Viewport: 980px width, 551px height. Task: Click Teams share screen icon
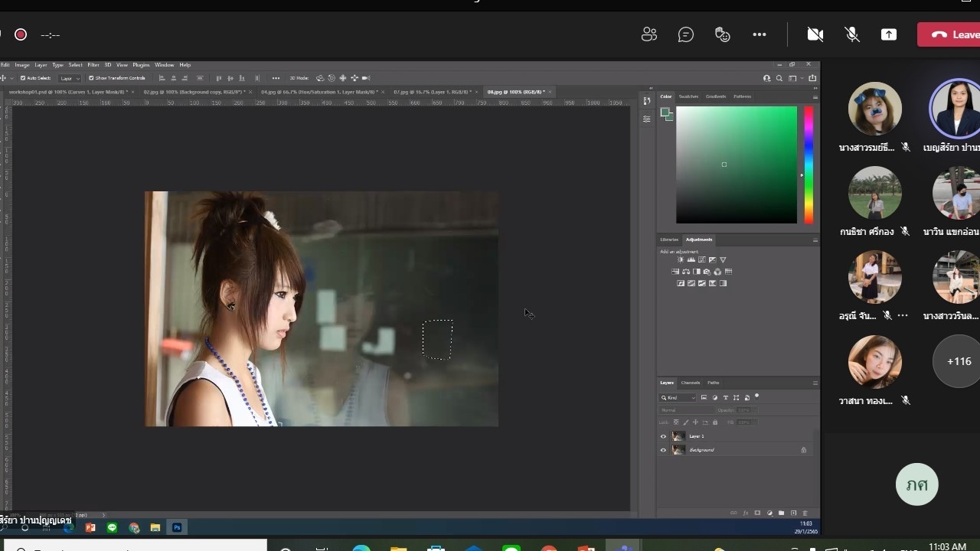click(x=889, y=34)
